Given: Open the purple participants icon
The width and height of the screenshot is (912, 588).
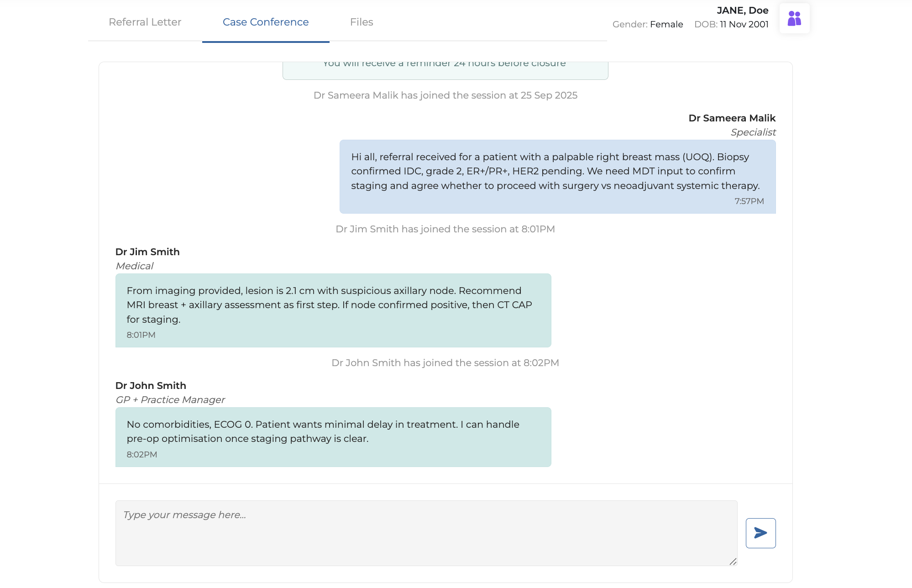Looking at the screenshot, I should point(794,19).
